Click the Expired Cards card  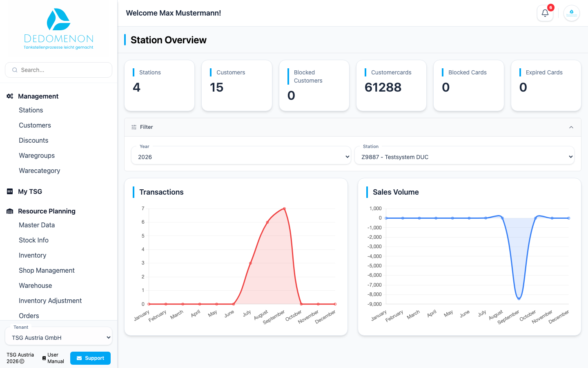tap(546, 85)
